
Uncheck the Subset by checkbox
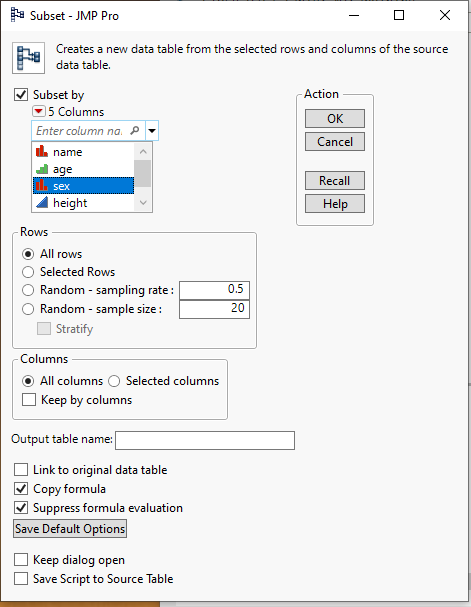(x=21, y=95)
